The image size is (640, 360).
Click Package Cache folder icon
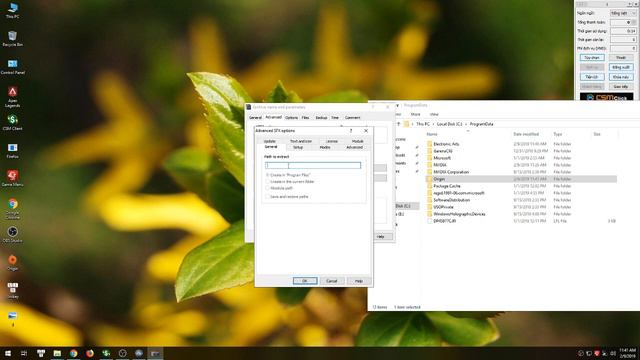429,186
